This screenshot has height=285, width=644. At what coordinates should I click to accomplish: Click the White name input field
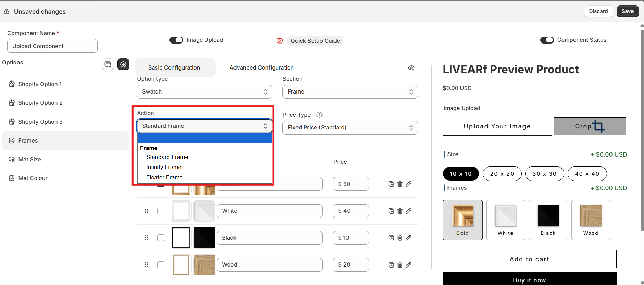[269, 211]
